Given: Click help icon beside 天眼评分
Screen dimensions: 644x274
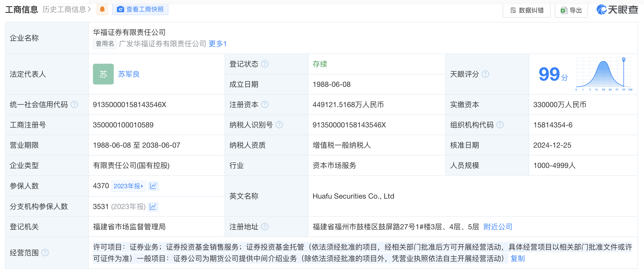Looking at the screenshot, I should point(485,74).
